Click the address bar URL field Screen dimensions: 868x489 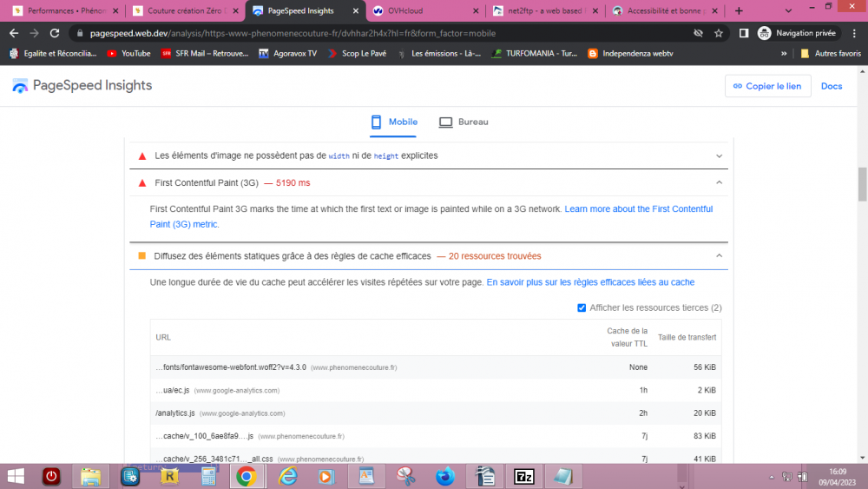pyautogui.click(x=382, y=33)
